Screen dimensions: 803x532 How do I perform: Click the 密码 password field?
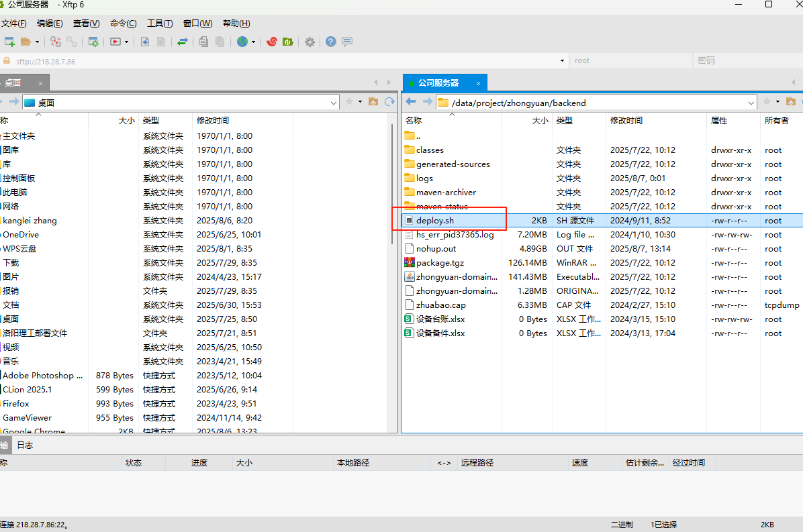tap(748, 61)
